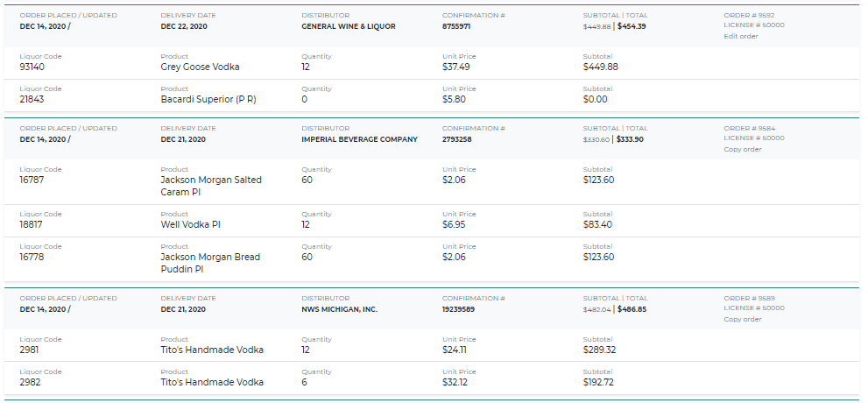
Task: Click NWS Michigan, Inc. distributor name
Action: point(339,309)
